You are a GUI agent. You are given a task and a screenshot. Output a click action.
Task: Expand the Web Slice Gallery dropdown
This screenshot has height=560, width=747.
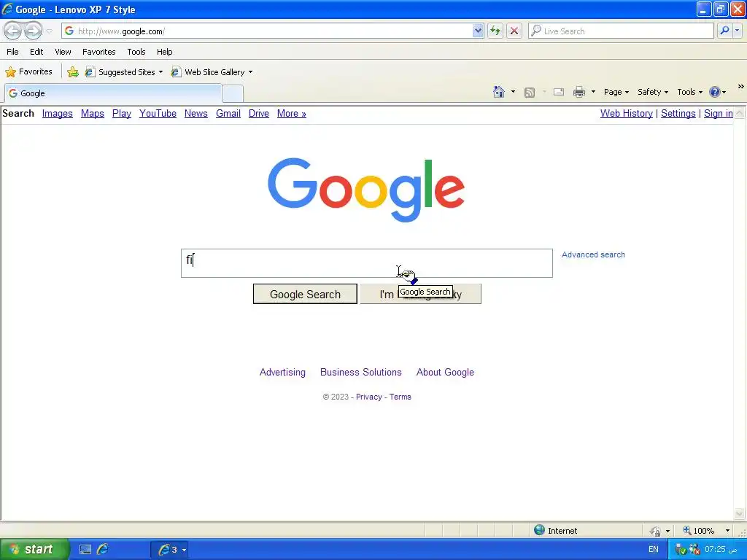pyautogui.click(x=251, y=72)
